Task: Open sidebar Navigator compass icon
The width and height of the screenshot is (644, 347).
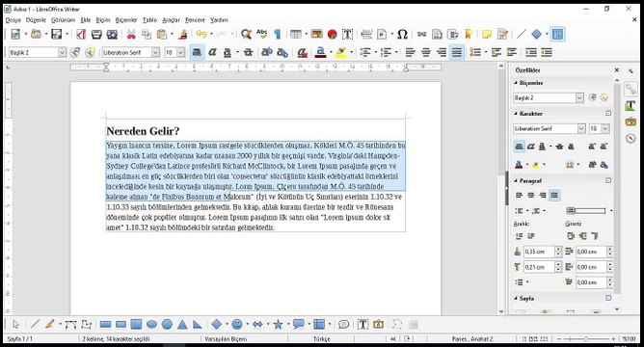Action: coord(631,138)
